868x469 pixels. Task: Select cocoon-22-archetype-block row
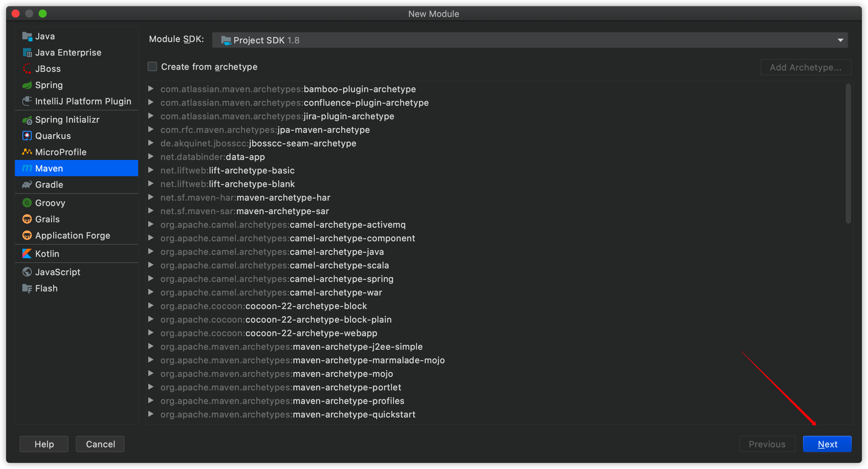coord(496,306)
